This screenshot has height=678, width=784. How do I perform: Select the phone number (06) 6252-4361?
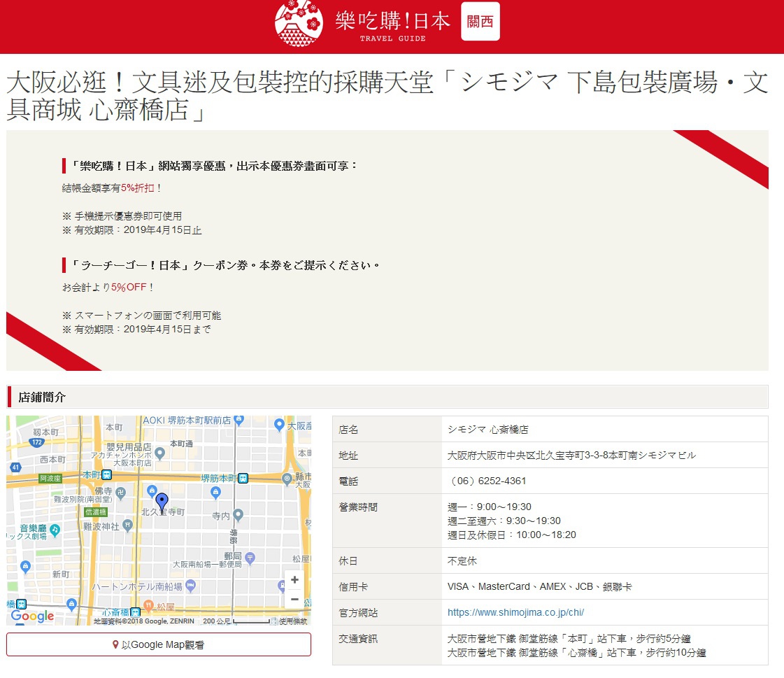coord(488,481)
